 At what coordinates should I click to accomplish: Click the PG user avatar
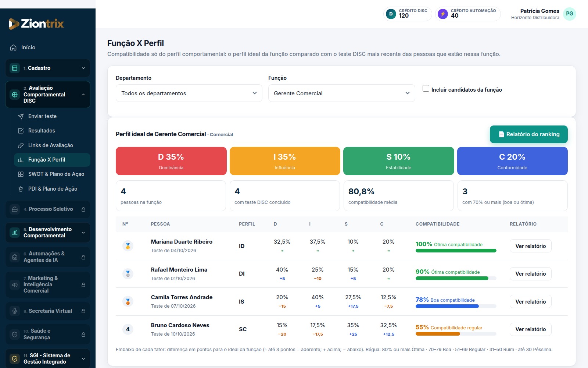(x=569, y=14)
